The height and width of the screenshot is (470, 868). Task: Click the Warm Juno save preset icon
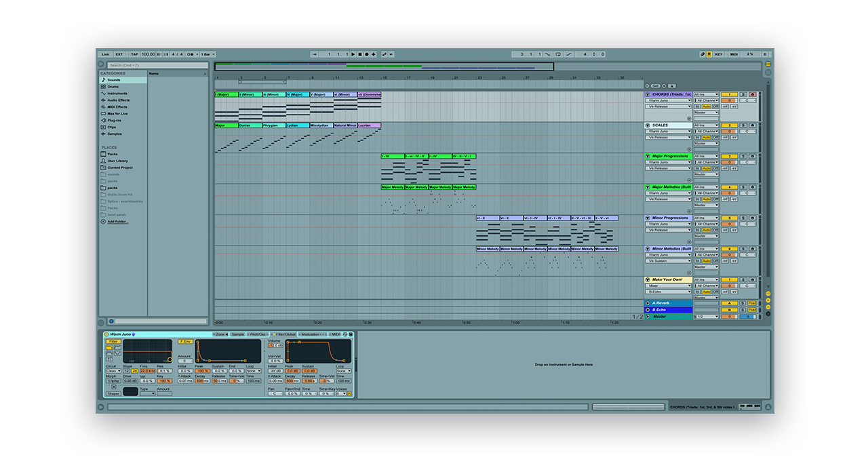coord(351,334)
